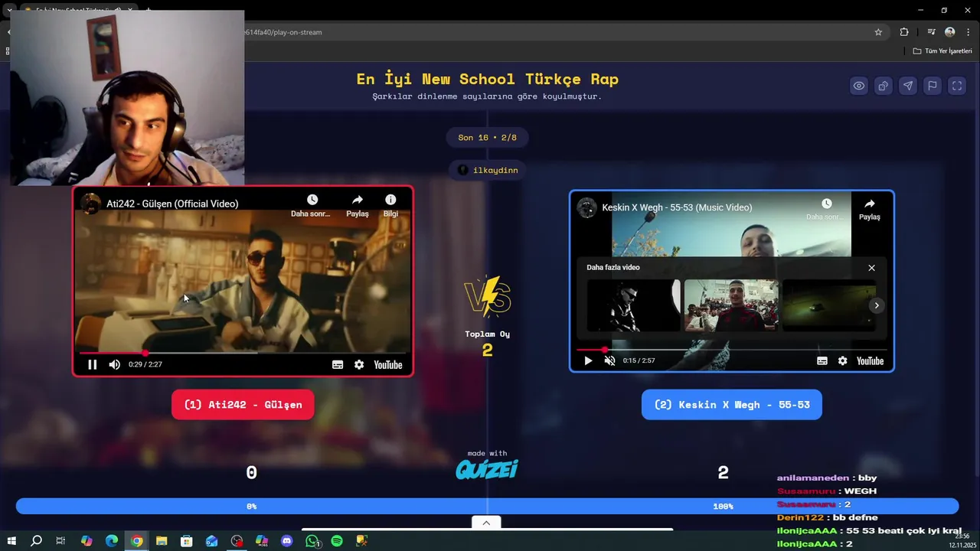This screenshot has width=980, height=551.
Task: Select first suggested video thumbnail
Action: coord(633,305)
